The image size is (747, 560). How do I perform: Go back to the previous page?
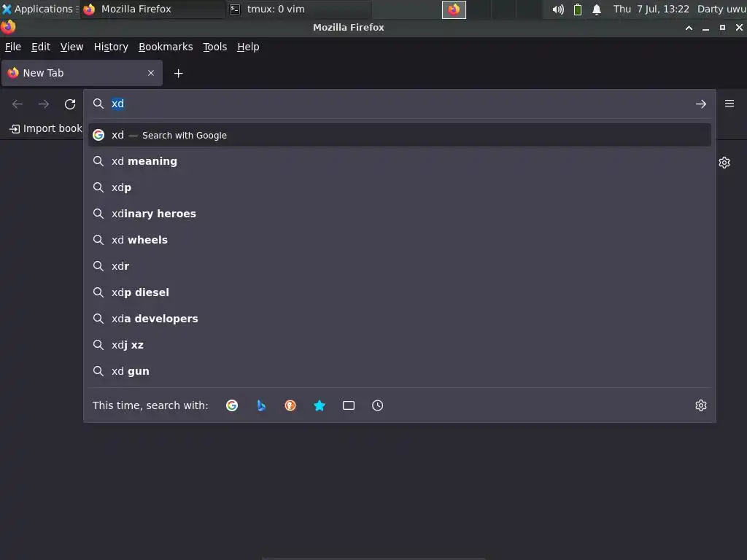coord(18,104)
